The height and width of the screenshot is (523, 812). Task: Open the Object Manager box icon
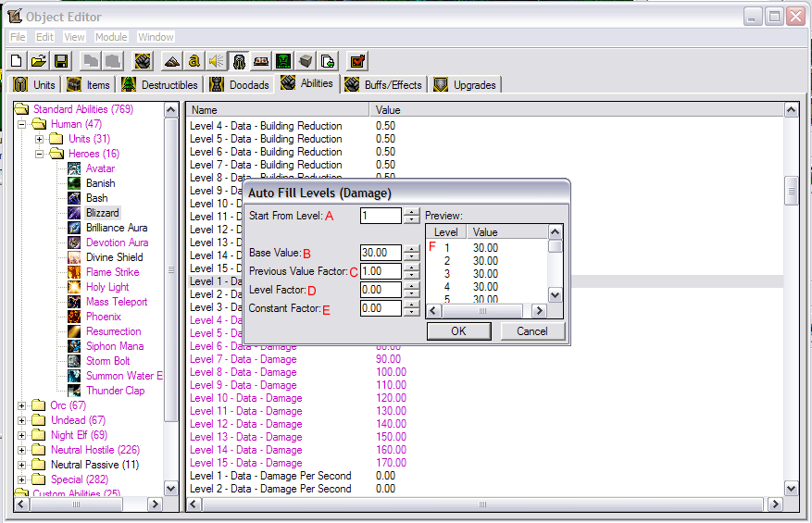tap(306, 61)
